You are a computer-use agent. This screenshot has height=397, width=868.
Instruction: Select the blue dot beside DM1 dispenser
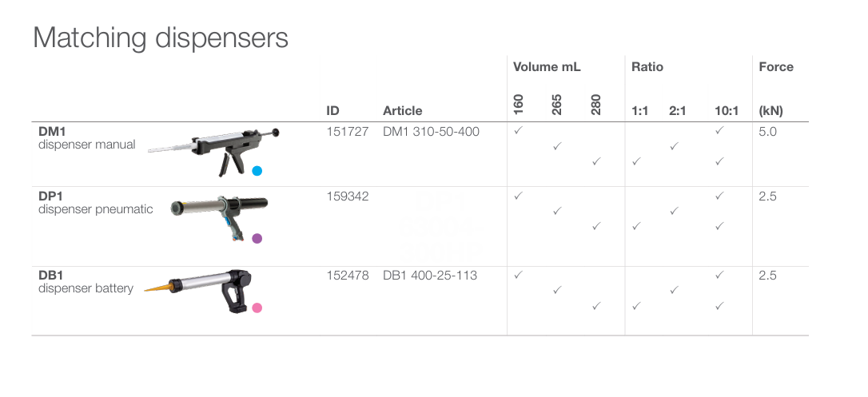(x=257, y=170)
